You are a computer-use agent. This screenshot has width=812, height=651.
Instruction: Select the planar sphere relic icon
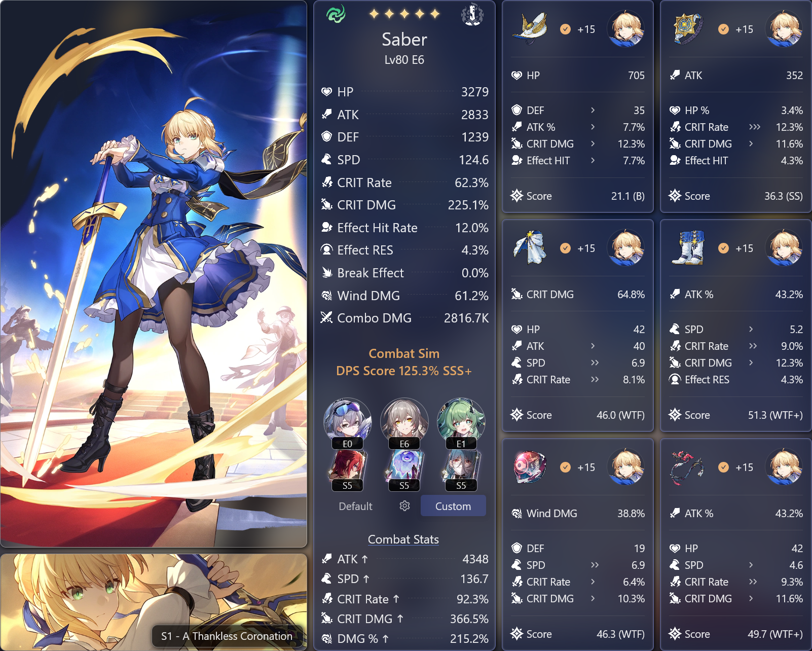click(530, 467)
